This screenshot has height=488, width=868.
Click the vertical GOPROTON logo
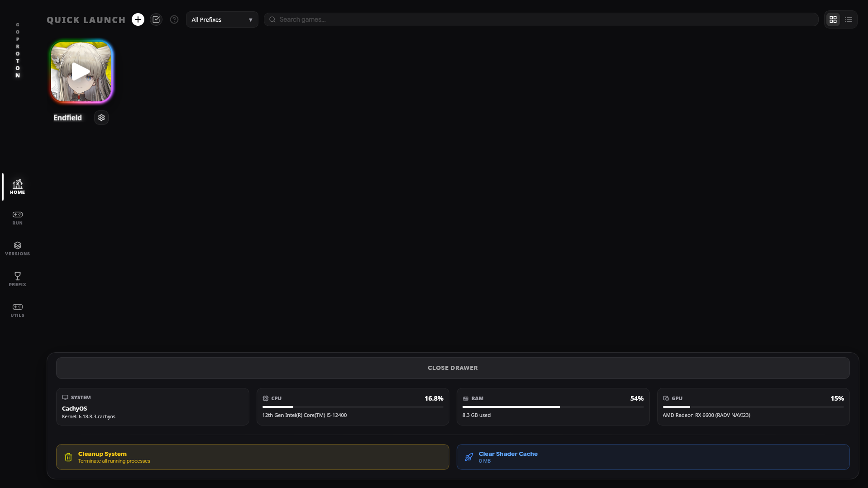18,50
